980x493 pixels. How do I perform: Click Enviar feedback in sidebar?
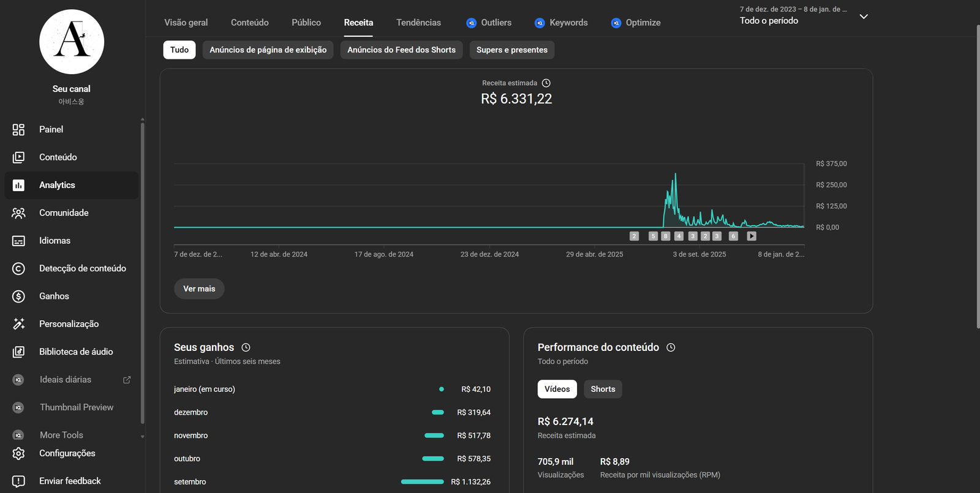(70, 481)
